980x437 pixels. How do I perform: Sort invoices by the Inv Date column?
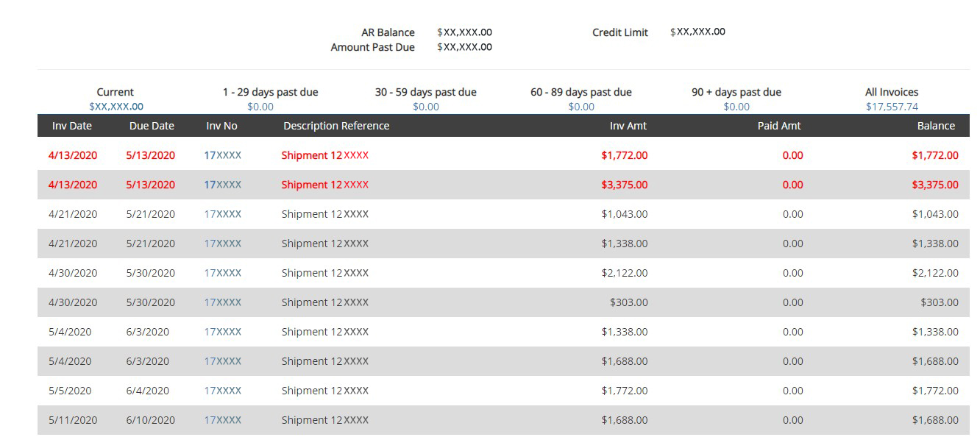[x=71, y=125]
